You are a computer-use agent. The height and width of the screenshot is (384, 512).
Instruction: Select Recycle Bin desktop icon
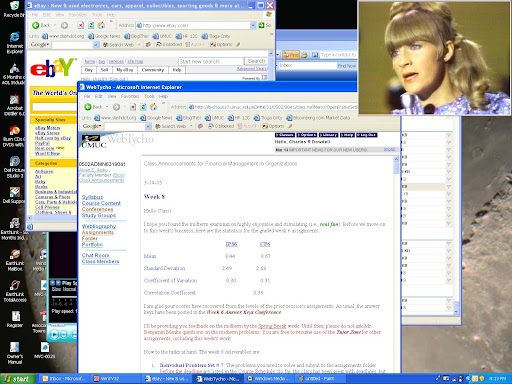(x=13, y=9)
